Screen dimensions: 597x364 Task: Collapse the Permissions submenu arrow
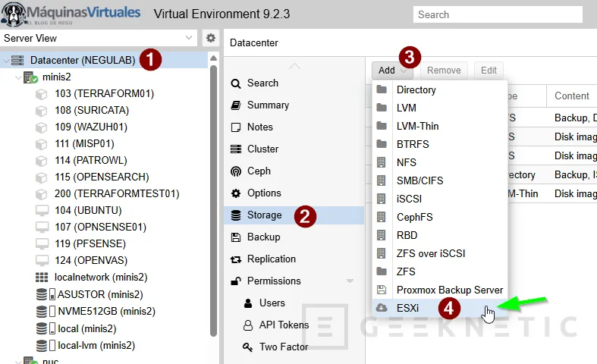click(x=350, y=281)
